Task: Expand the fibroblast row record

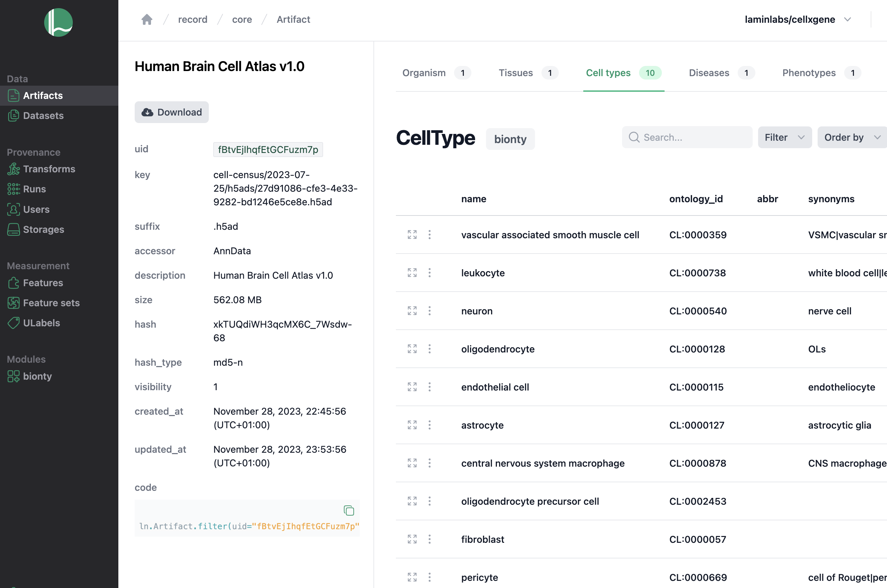Action: pos(412,539)
